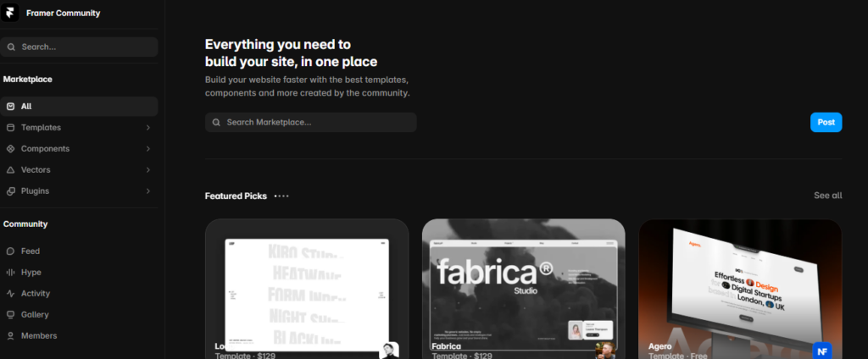
Task: Click the Fabrica template name label
Action: coord(446,347)
